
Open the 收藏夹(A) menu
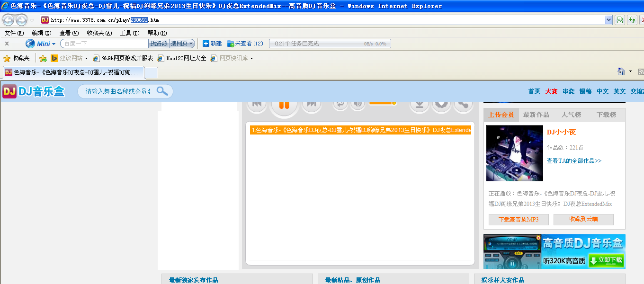[99, 33]
